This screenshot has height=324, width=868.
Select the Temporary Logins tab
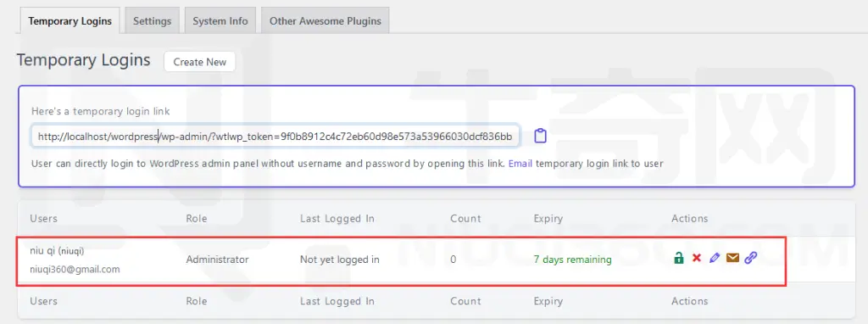pyautogui.click(x=70, y=21)
